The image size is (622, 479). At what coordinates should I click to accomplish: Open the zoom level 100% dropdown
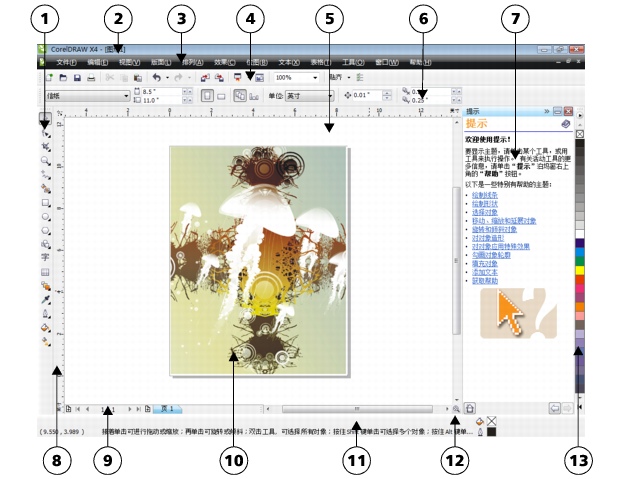(315, 78)
